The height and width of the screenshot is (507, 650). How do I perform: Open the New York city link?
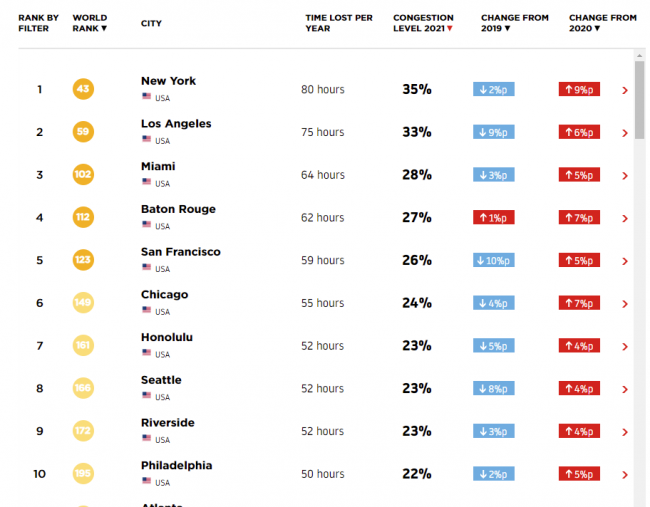[x=168, y=81]
